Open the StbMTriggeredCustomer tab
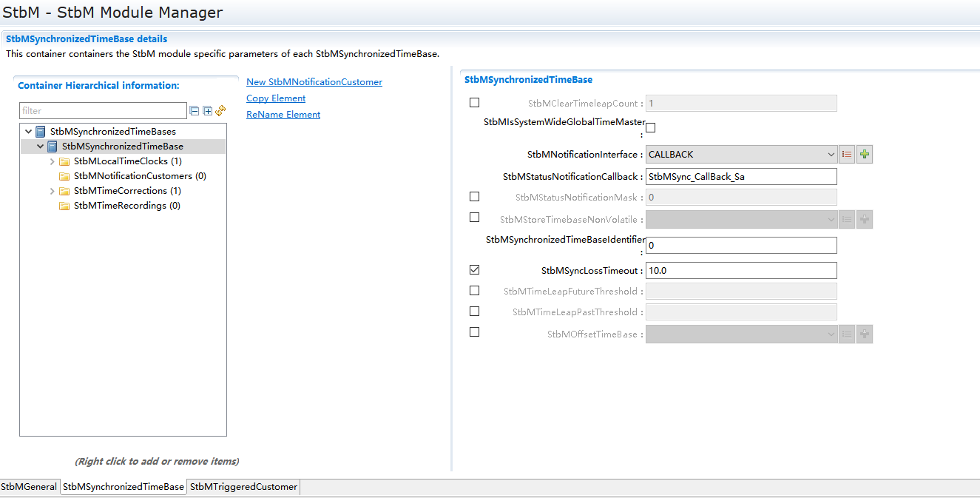Screen dimensions: 980x498 [243, 487]
